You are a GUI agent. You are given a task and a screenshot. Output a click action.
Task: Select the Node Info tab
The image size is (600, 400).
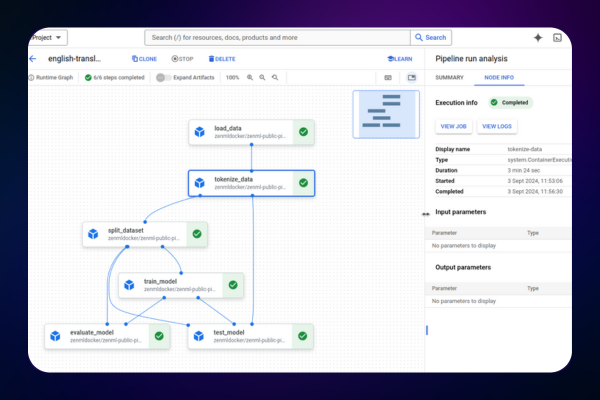tap(499, 77)
